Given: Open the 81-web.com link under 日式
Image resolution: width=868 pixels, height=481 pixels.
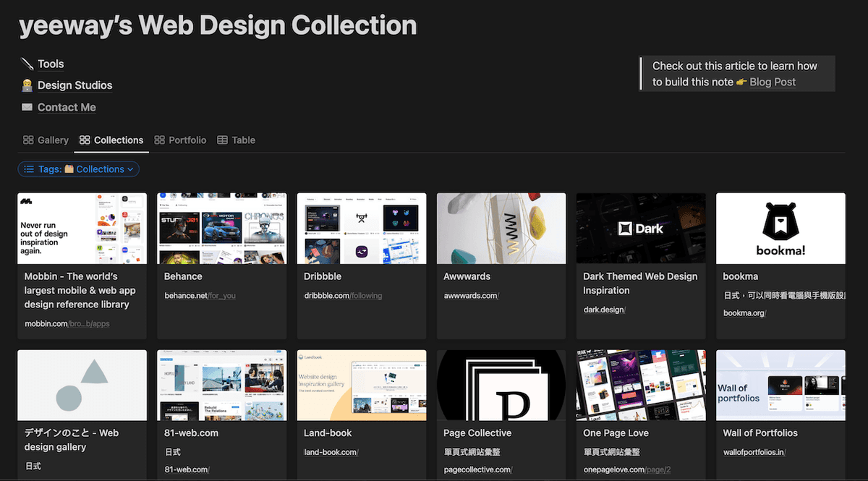Looking at the screenshot, I should (187, 469).
